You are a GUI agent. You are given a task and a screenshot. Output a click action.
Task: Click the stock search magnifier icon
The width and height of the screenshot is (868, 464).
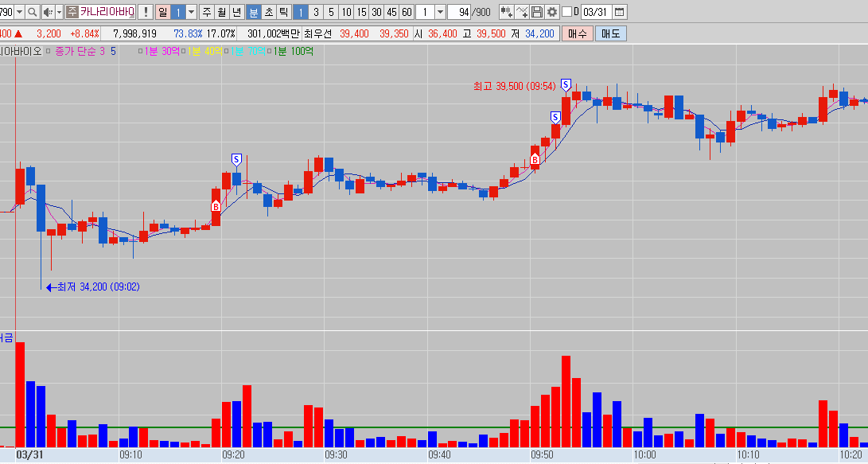point(32,12)
